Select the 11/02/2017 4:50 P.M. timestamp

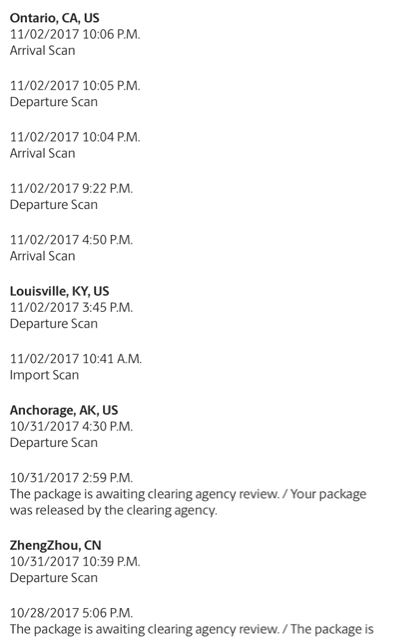click(x=71, y=240)
